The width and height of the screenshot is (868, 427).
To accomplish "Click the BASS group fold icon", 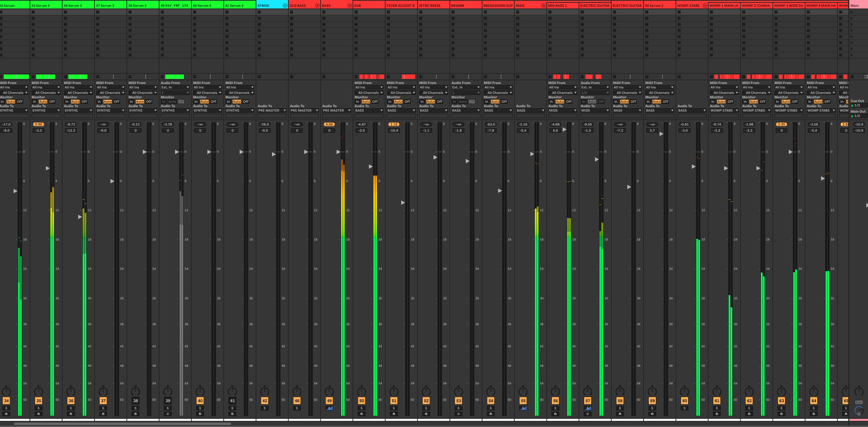I will tap(349, 5).
